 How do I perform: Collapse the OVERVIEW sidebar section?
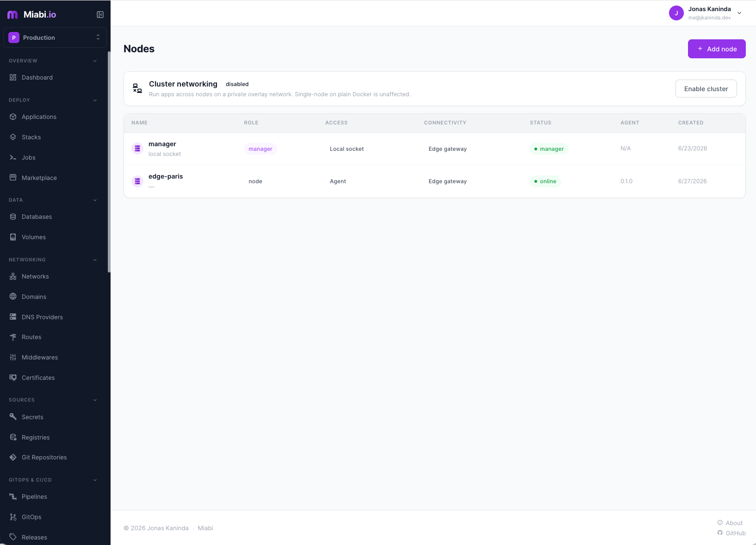[95, 61]
